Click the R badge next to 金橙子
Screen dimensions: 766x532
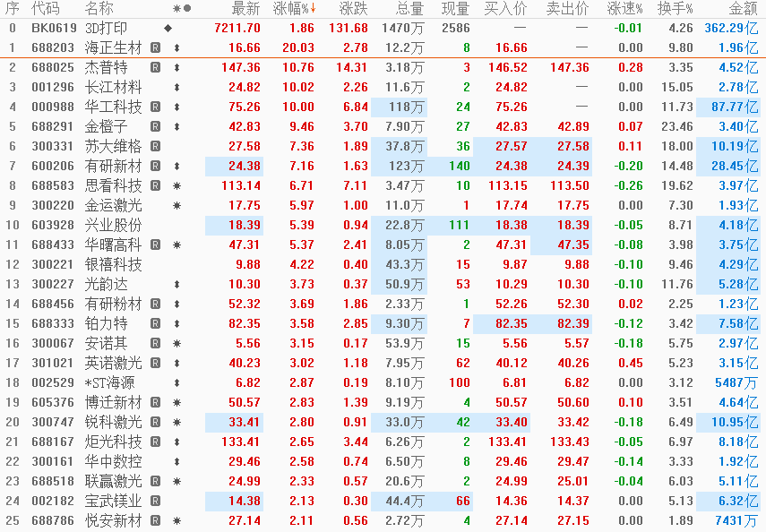point(155,126)
